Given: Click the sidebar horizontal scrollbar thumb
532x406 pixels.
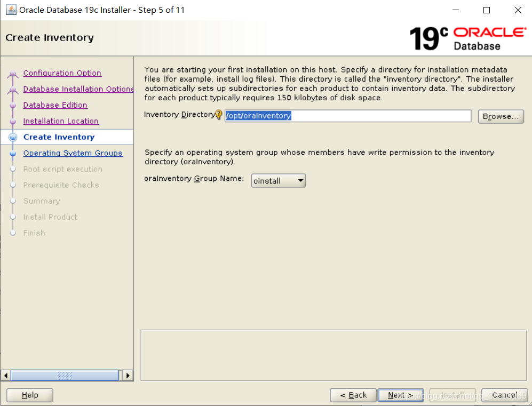Looking at the screenshot, I should coord(65,376).
